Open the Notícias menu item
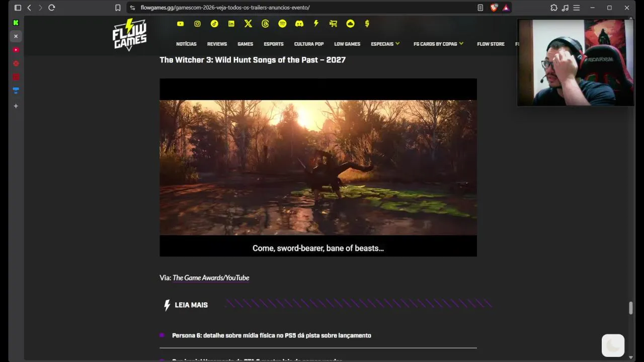Screen dimensions: 644x362 186,44
